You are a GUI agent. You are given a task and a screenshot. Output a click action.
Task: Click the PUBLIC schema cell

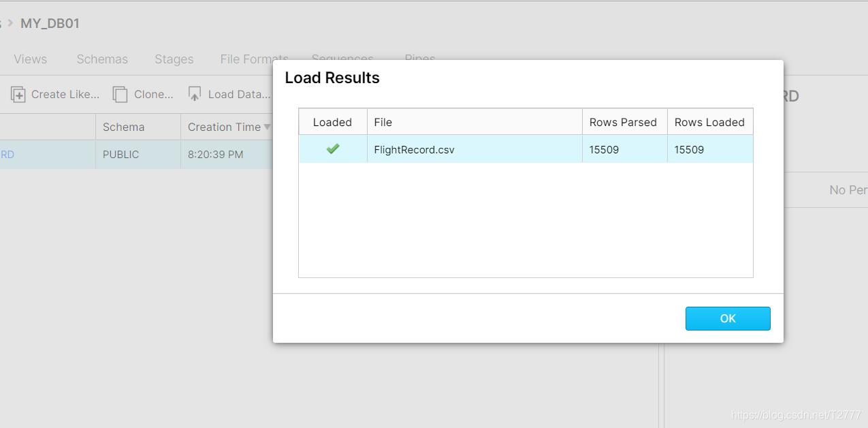pos(138,155)
